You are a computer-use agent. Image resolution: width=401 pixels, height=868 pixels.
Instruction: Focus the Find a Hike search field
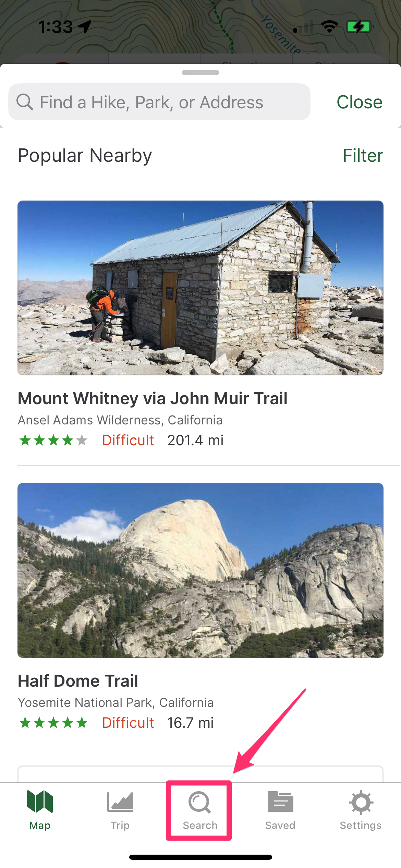[x=159, y=102]
